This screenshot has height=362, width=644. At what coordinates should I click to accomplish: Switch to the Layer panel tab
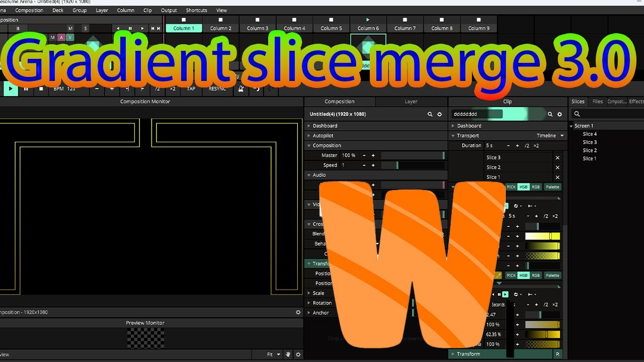[x=411, y=102]
